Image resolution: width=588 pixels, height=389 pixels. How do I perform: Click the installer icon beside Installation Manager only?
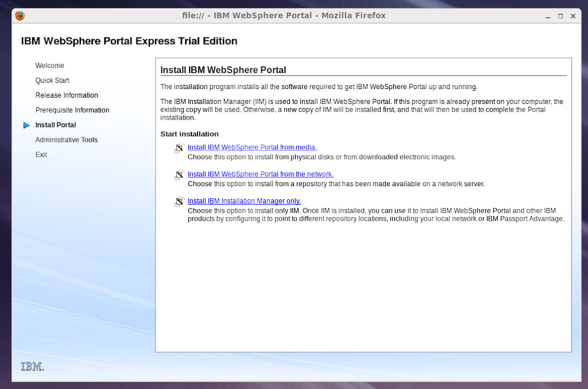point(179,202)
